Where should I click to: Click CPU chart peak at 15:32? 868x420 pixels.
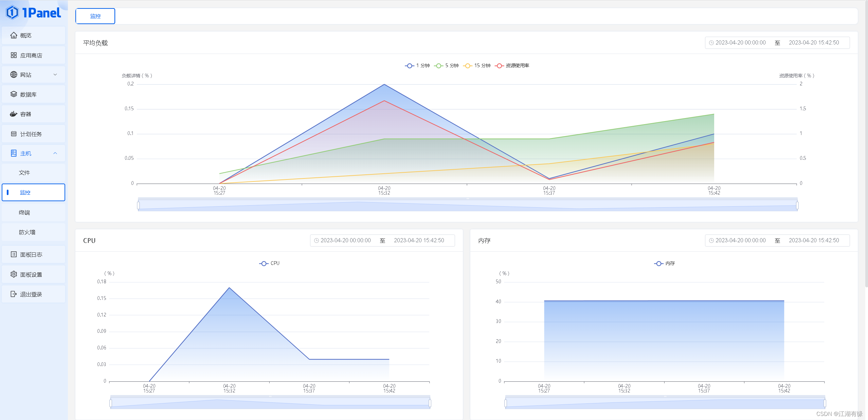[229, 288]
